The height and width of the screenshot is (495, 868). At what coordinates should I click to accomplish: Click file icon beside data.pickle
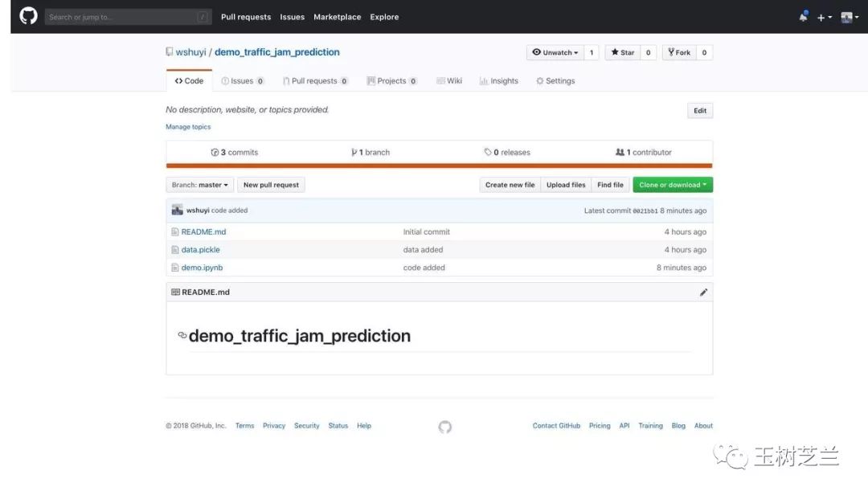pos(175,250)
